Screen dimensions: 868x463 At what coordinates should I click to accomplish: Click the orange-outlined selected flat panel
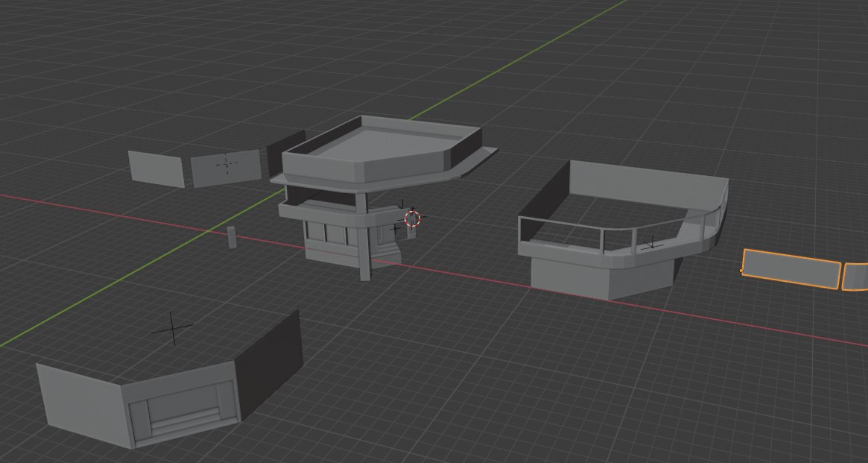[791, 269]
